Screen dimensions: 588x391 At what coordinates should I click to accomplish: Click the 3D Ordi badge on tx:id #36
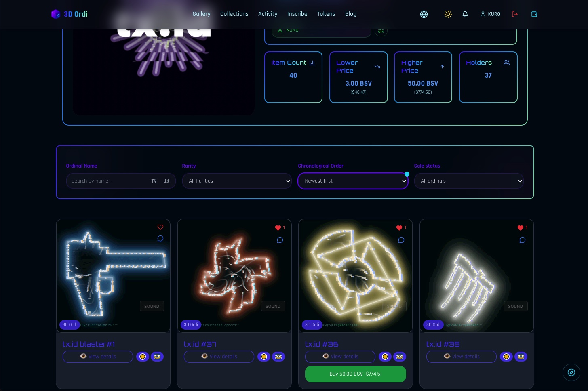coord(312,324)
